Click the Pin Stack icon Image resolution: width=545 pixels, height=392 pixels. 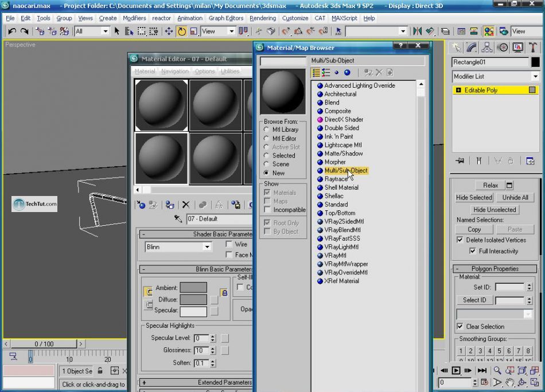(x=460, y=161)
